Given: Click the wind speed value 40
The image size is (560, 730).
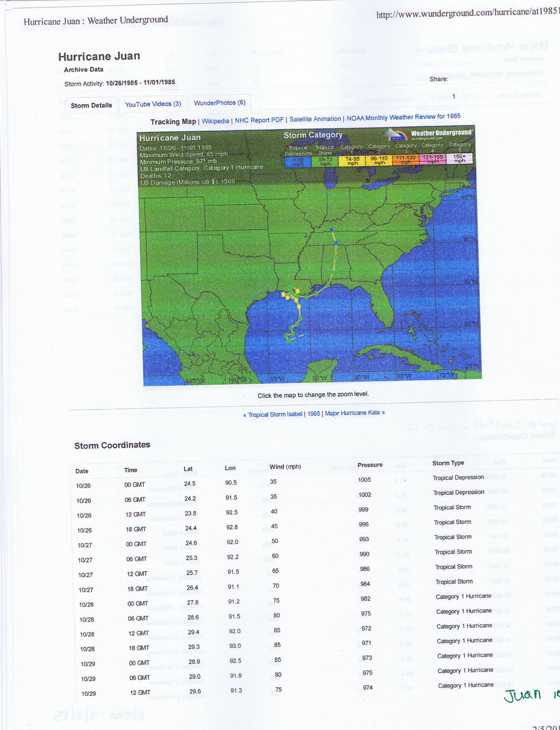Looking at the screenshot, I should (274, 511).
